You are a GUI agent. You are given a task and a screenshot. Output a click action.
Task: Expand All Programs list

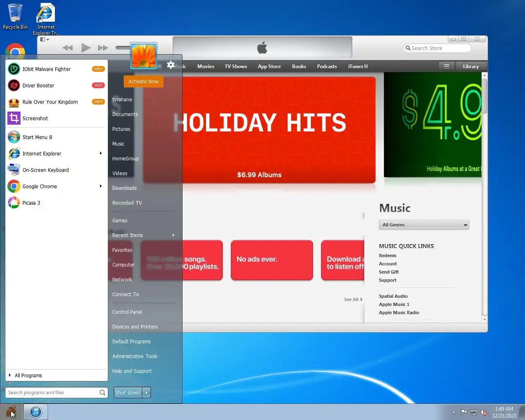click(x=57, y=375)
